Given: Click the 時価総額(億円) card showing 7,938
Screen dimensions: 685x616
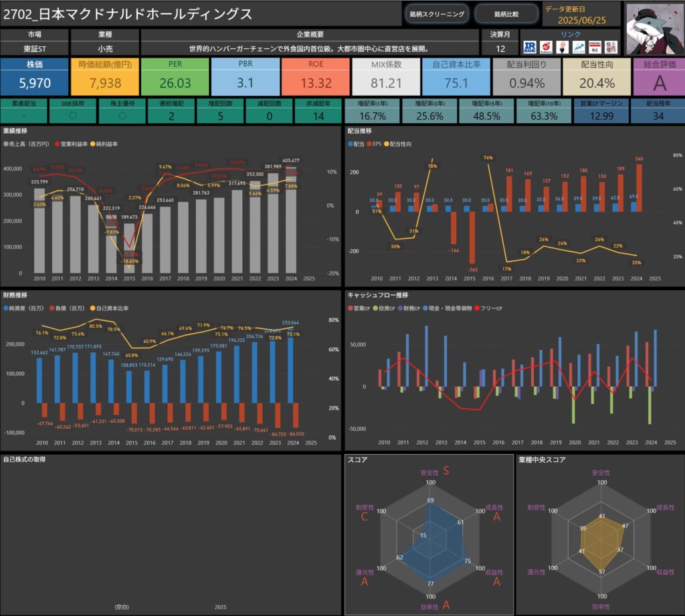Looking at the screenshot, I should pos(105,76).
